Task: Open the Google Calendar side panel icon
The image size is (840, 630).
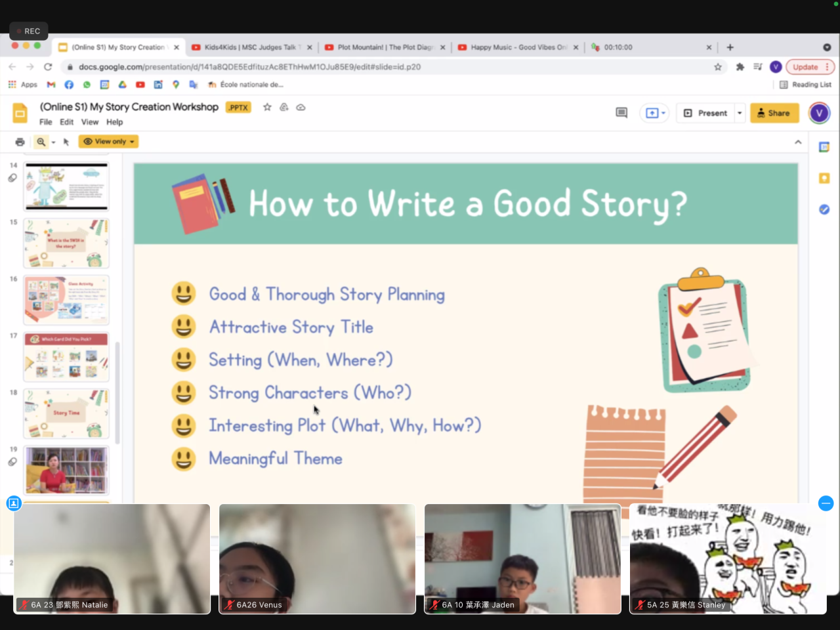Action: 824,148
